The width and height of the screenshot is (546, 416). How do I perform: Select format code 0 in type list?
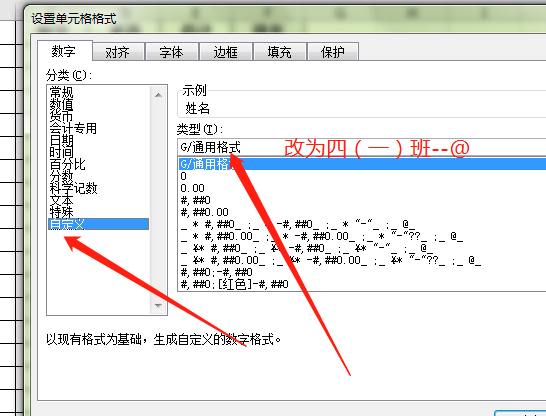(x=362, y=176)
